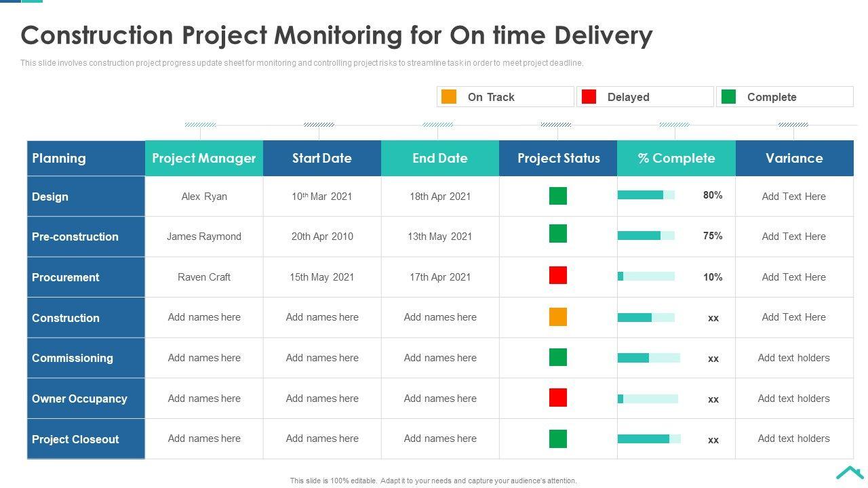The image size is (868, 488).
Task: Click the Procurement red status square
Action: tap(557, 275)
